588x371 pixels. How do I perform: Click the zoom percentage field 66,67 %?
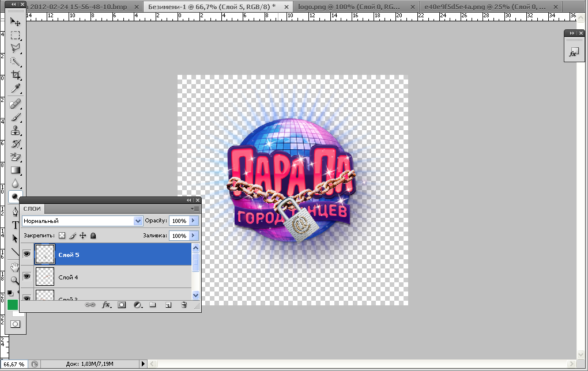tap(14, 364)
